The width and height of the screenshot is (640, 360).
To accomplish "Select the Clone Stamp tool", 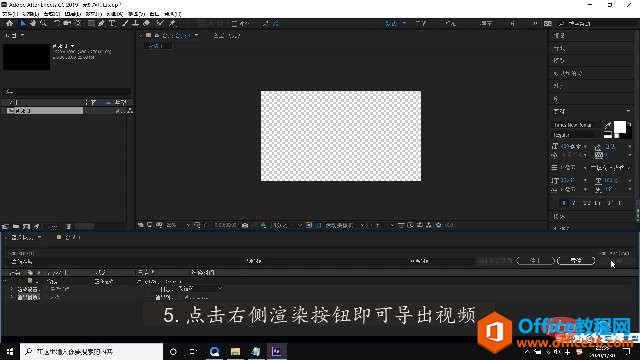I will [x=136, y=24].
